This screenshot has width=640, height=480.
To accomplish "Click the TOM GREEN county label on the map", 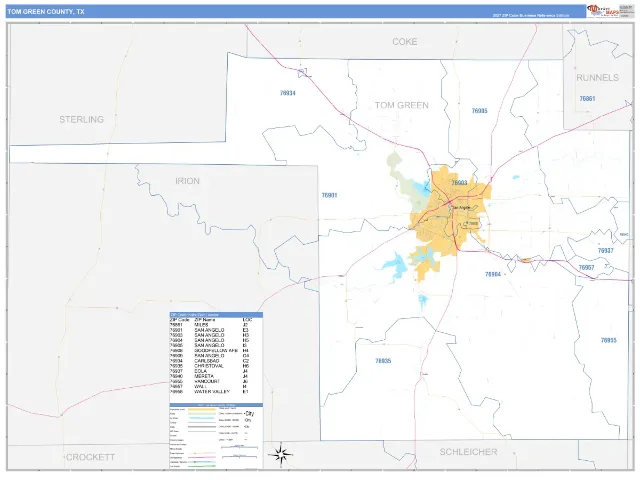I will 402,105.
